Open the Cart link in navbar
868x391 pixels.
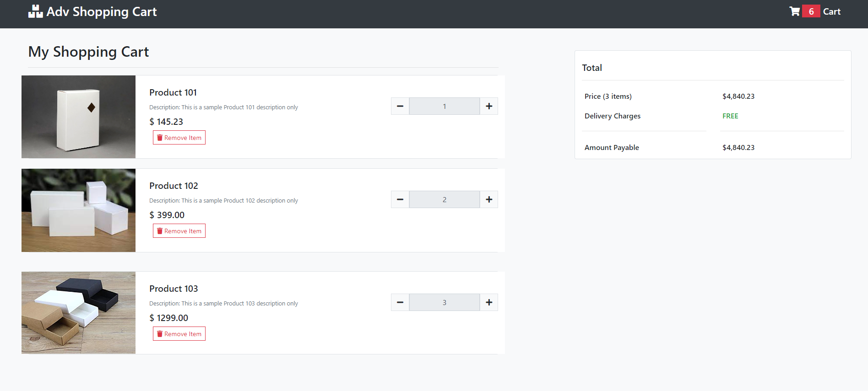832,11
